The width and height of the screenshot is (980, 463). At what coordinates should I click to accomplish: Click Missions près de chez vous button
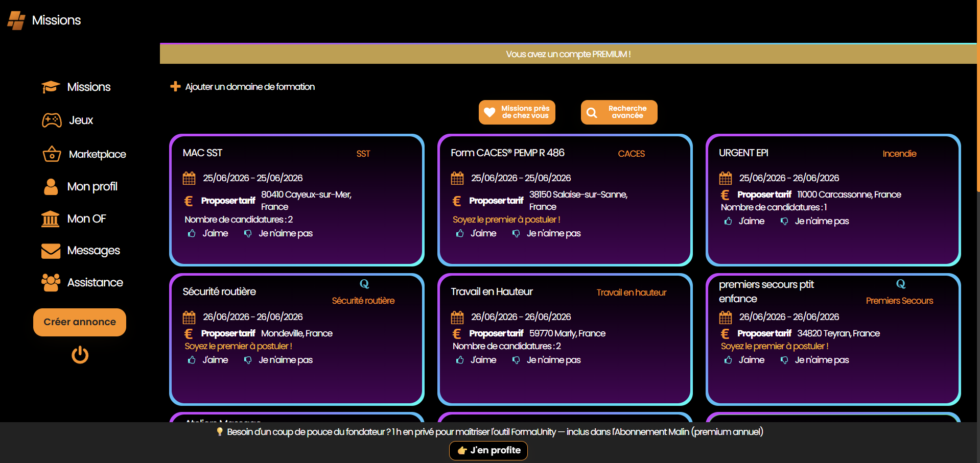517,112
